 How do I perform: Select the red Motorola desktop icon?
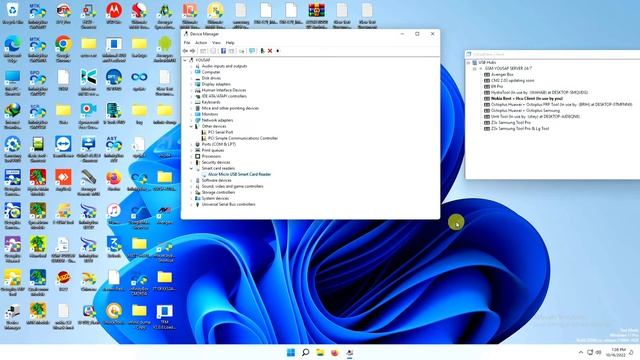[114, 13]
